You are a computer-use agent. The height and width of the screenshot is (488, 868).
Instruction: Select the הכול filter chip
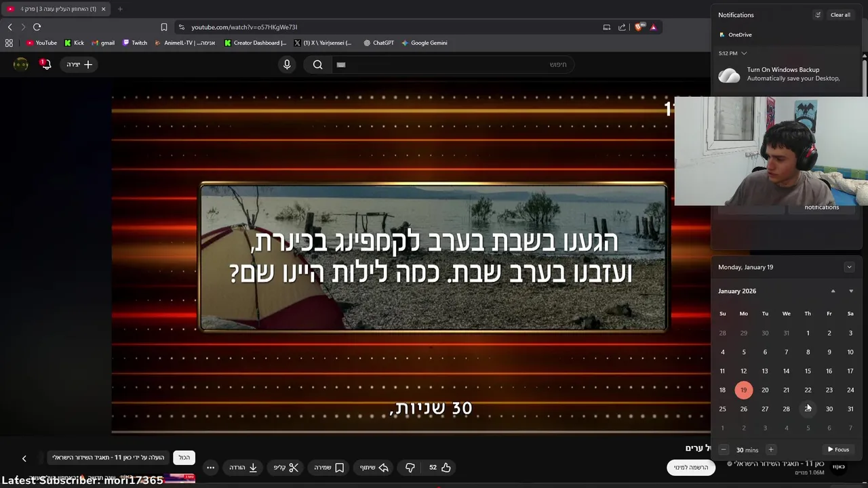click(x=184, y=457)
